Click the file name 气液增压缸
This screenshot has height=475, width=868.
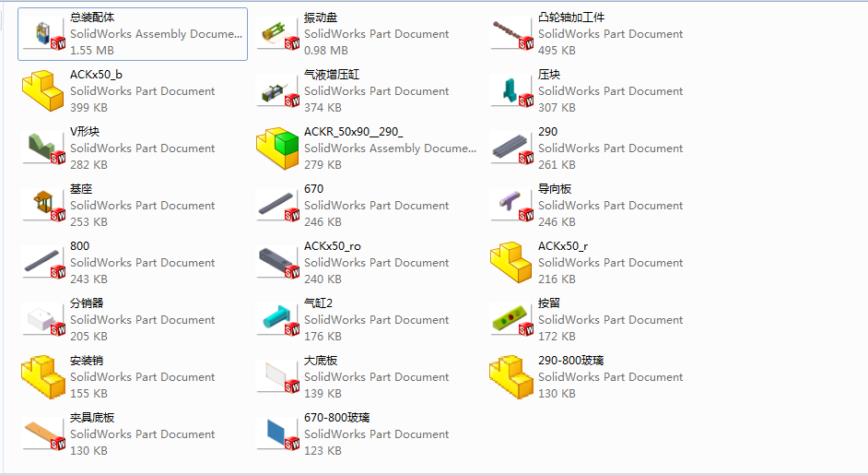coord(332,75)
